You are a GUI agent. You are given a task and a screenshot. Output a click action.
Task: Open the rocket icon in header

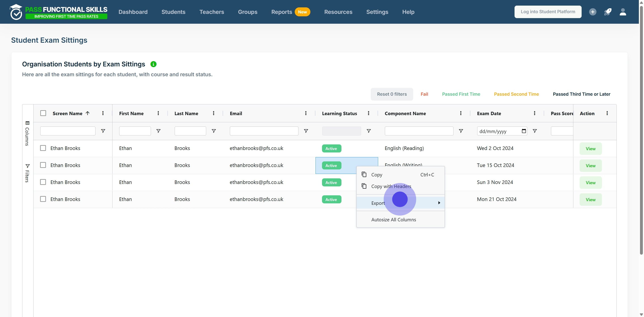pos(608,12)
